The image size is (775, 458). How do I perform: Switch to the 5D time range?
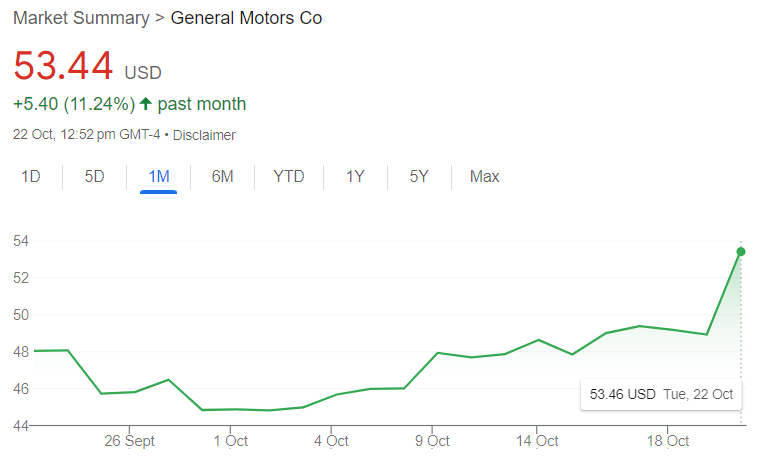(94, 177)
